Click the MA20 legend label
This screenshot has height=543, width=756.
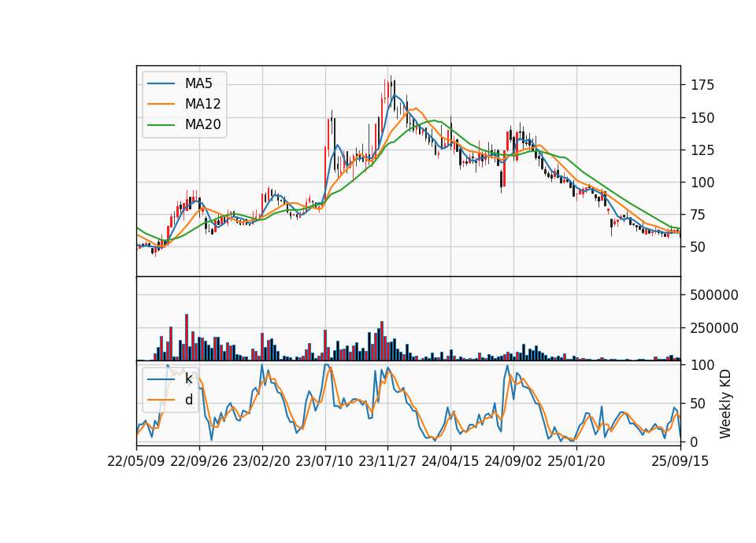click(x=202, y=125)
